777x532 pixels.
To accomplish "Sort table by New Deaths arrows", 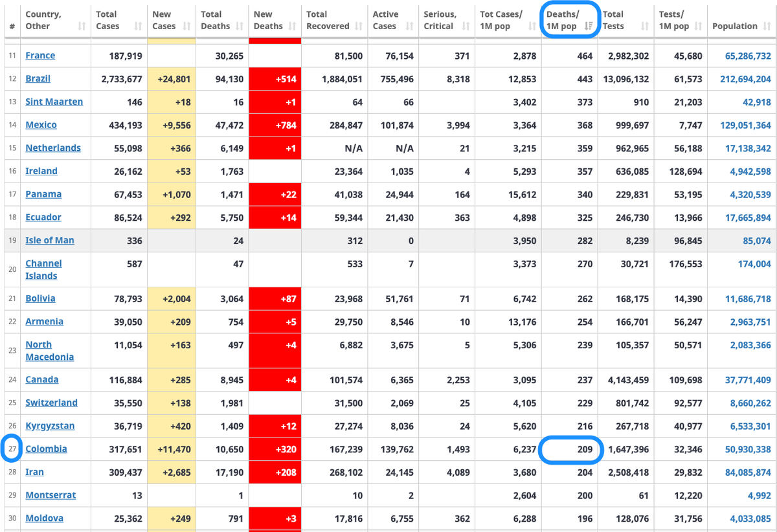I will (x=292, y=27).
